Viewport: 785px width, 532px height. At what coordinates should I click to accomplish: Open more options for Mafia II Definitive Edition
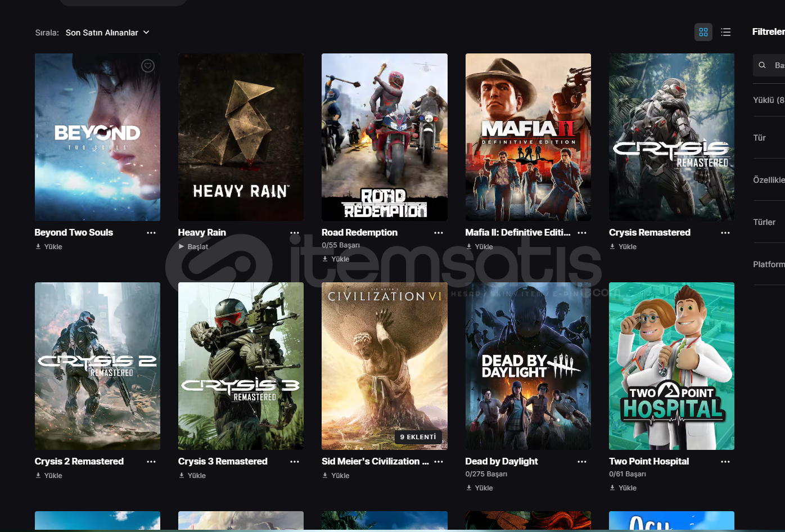coord(582,233)
